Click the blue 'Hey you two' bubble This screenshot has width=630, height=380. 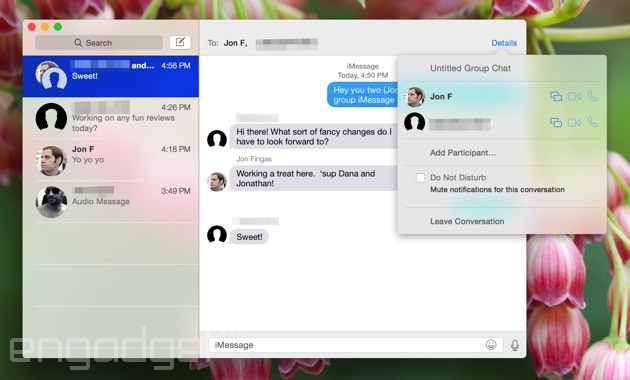coord(363,95)
